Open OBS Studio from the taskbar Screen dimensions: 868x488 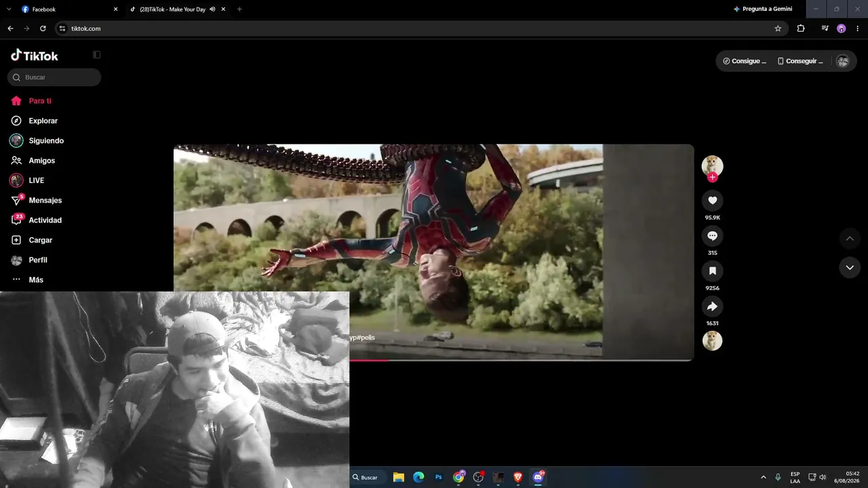pyautogui.click(x=479, y=477)
